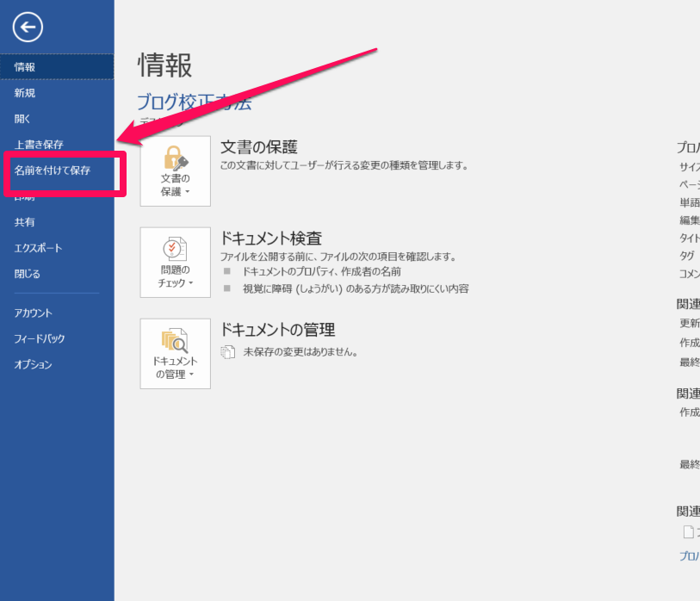Click the 文書の保護 heading

pos(259,147)
